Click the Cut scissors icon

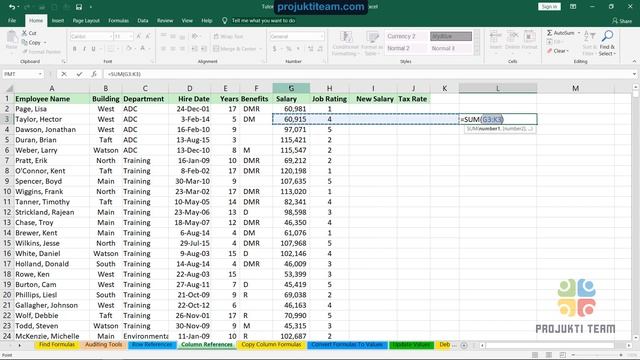point(24,33)
